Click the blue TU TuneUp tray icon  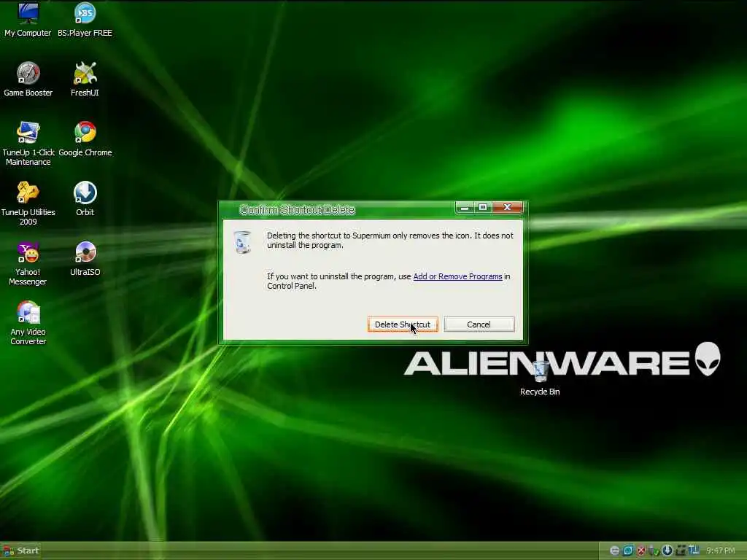coord(694,550)
